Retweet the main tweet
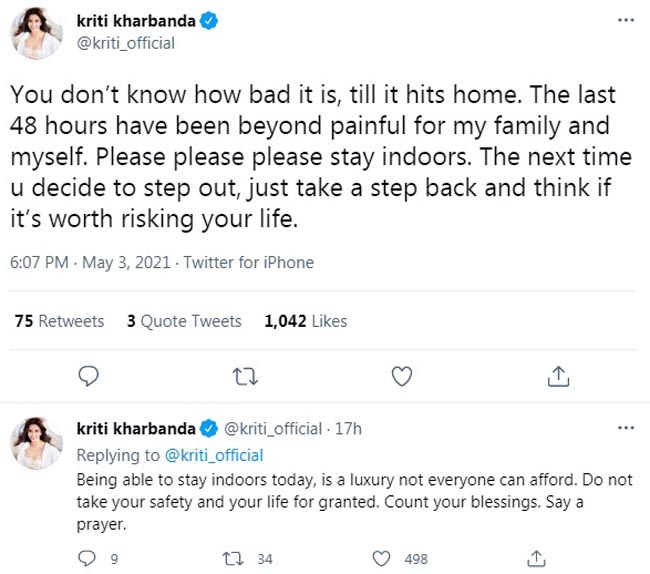The height and width of the screenshot is (574, 650). [245, 376]
